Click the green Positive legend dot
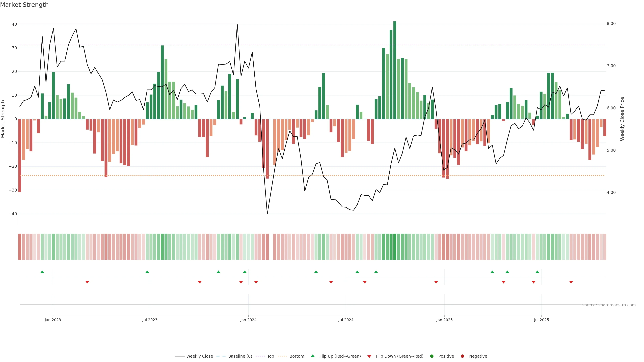Screen dimensions: 644x362 point(432,356)
